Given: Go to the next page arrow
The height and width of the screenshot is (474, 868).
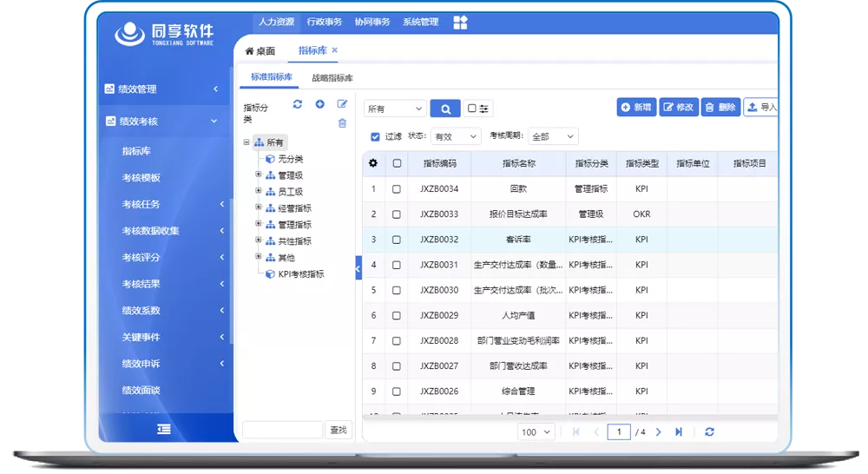Looking at the screenshot, I should click(x=658, y=432).
